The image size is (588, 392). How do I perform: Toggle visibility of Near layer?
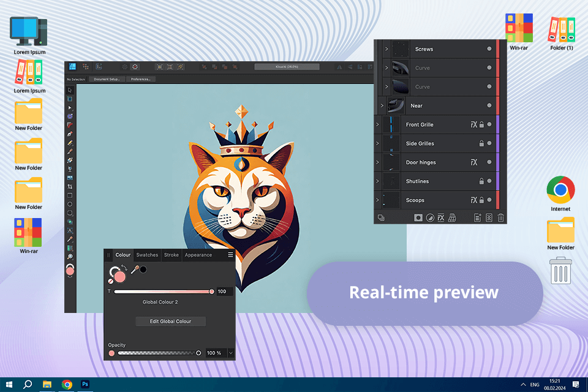(489, 105)
